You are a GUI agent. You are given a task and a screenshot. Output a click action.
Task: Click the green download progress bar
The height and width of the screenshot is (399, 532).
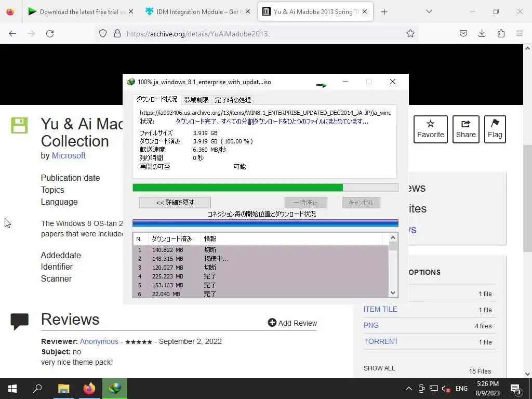(265, 188)
